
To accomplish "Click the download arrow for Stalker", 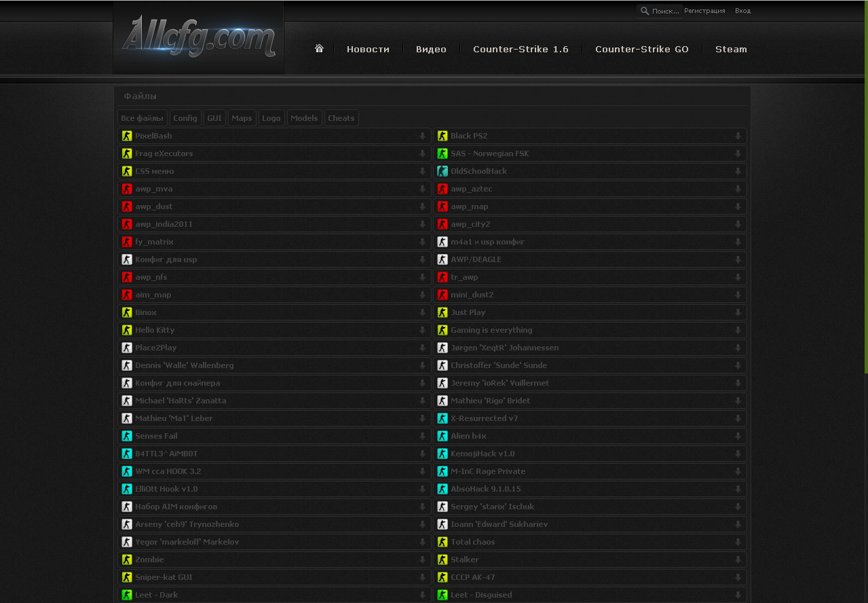I will pyautogui.click(x=738, y=560).
